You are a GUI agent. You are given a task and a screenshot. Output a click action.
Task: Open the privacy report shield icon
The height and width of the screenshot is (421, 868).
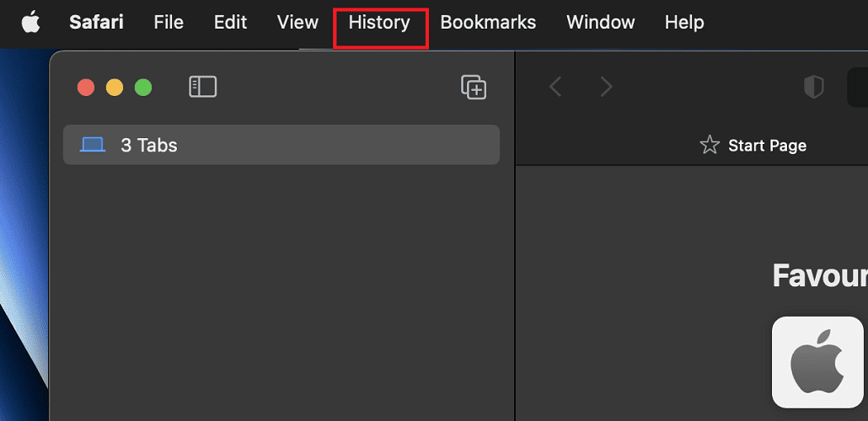(x=813, y=87)
